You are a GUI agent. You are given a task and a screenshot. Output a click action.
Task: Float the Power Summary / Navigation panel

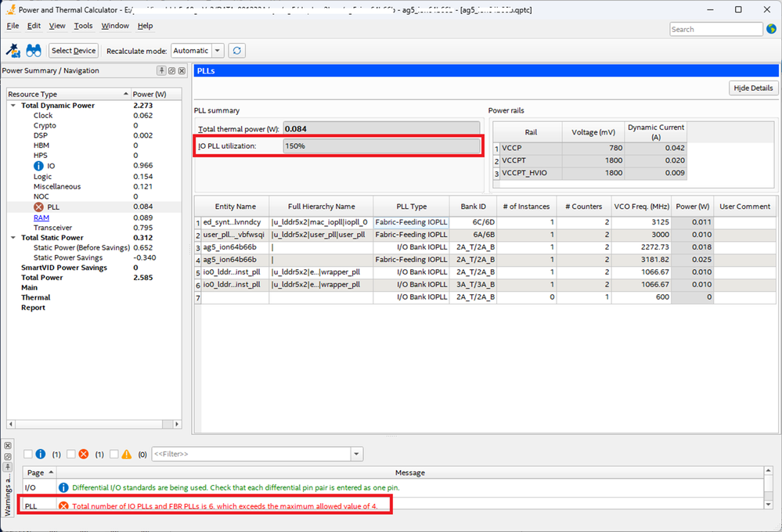[x=171, y=70]
